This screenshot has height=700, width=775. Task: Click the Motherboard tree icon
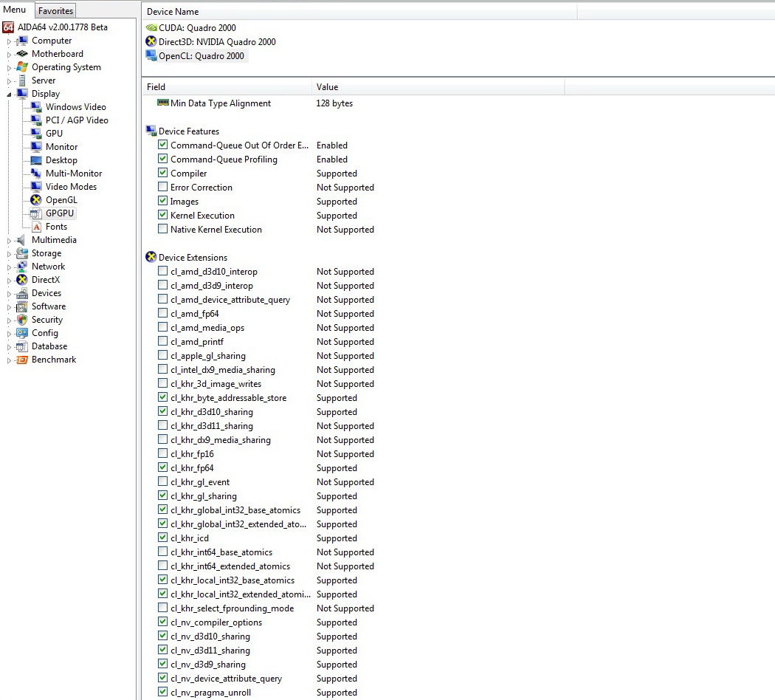click(x=22, y=54)
